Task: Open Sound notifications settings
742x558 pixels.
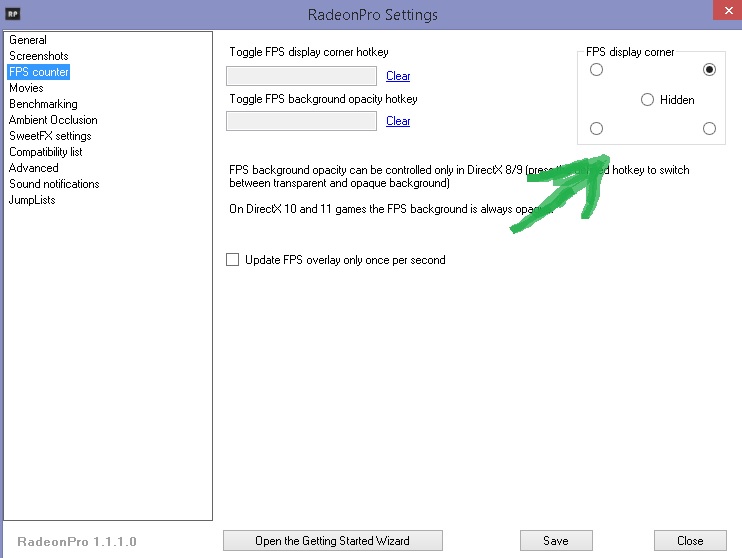Action: (x=54, y=184)
